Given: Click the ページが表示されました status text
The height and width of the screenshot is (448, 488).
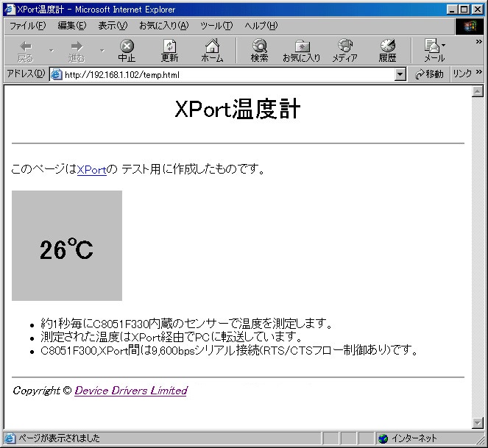Looking at the screenshot, I should (x=59, y=438).
